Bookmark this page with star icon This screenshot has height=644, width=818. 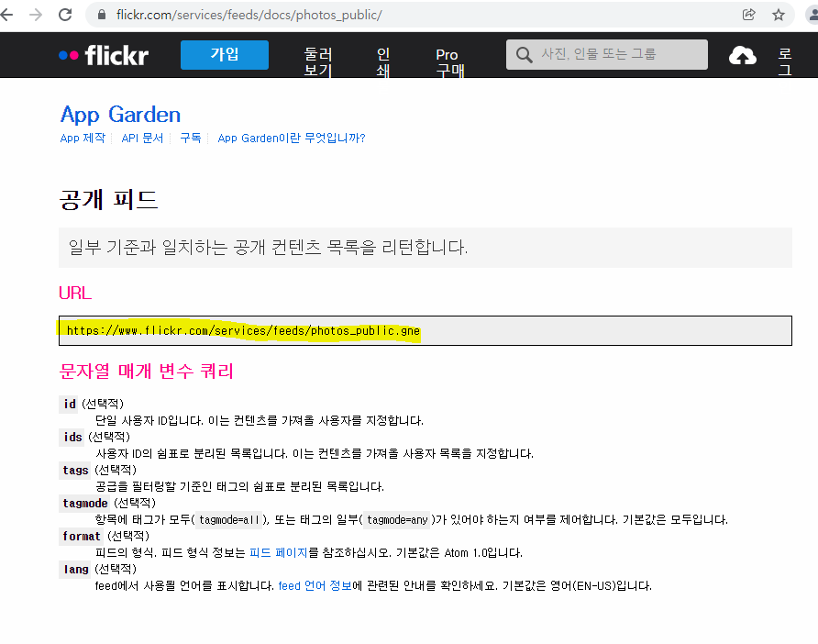click(x=779, y=15)
